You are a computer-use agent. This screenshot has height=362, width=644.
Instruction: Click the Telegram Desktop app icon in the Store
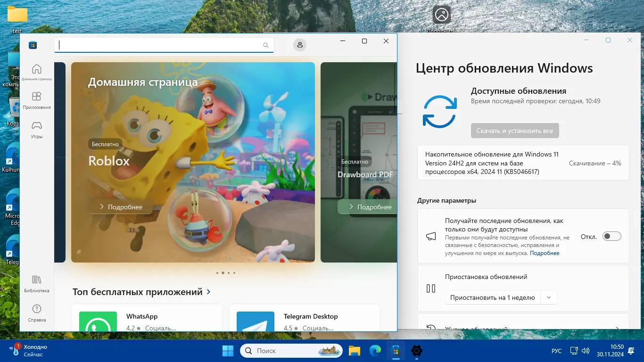[x=256, y=321]
